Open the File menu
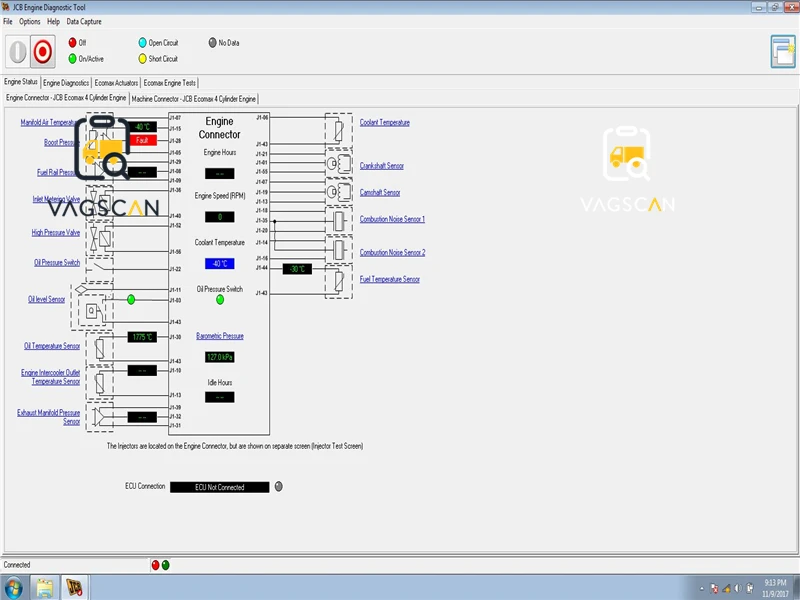The width and height of the screenshot is (800, 600). [x=8, y=21]
